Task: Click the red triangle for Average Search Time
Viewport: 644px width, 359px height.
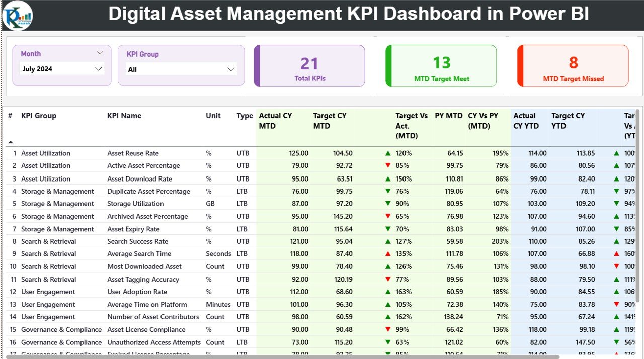Action: tap(387, 254)
